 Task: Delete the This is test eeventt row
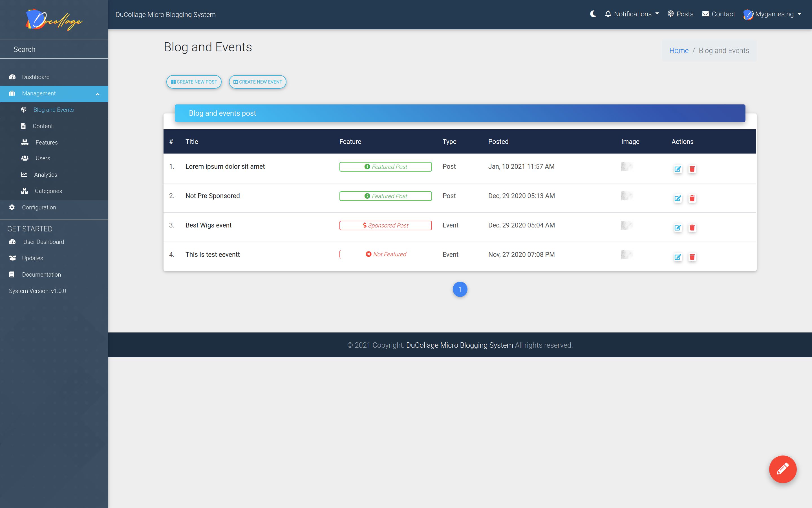click(692, 257)
